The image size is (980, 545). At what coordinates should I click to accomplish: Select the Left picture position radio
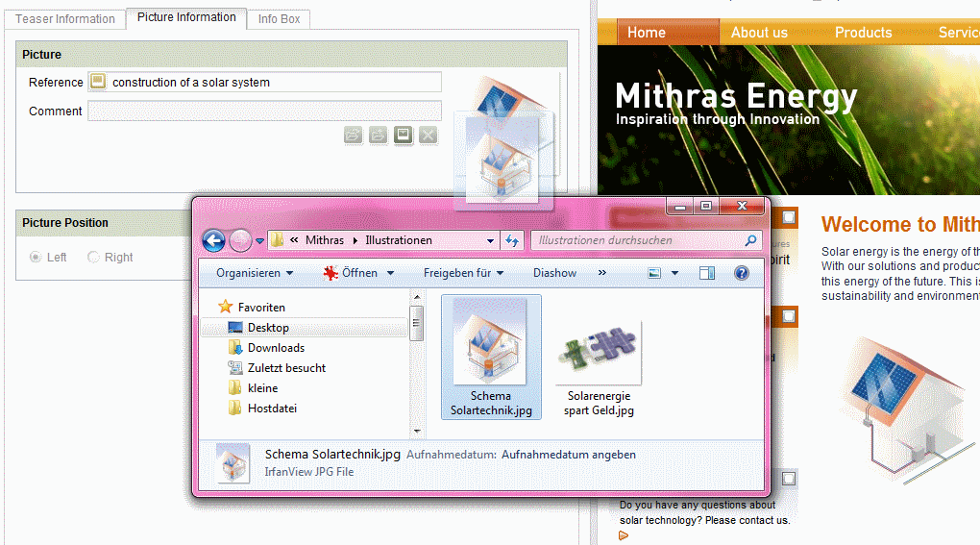click(36, 257)
